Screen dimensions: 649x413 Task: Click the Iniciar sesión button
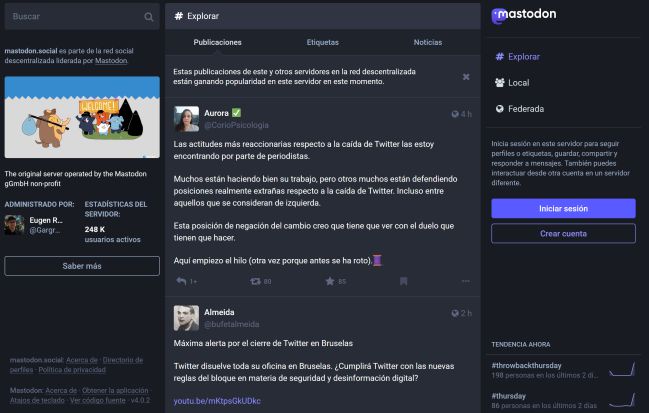coord(563,209)
